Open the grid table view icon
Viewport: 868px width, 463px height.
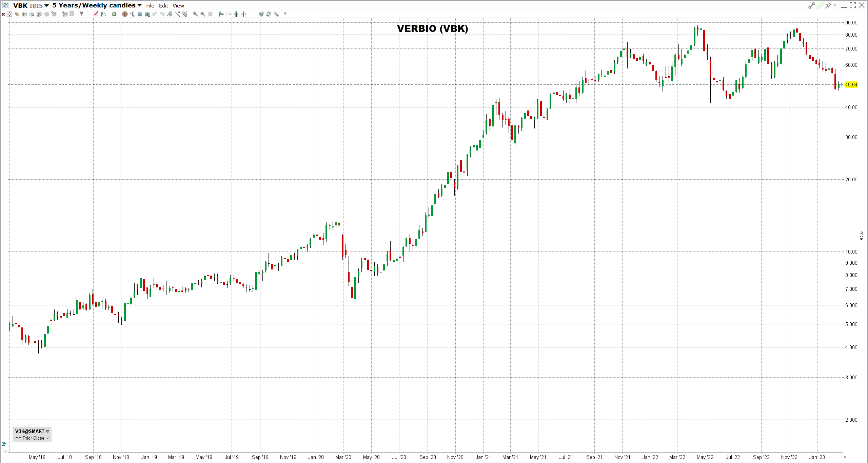pos(24,14)
